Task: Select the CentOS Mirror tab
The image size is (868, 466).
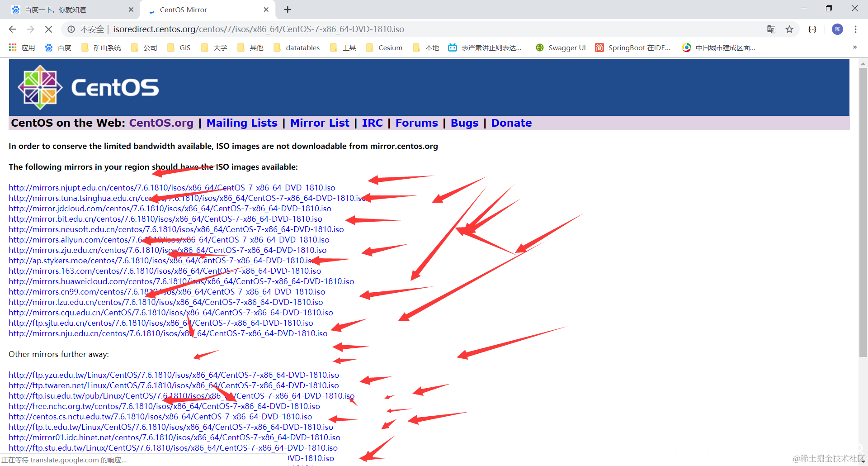Action: [x=208, y=10]
